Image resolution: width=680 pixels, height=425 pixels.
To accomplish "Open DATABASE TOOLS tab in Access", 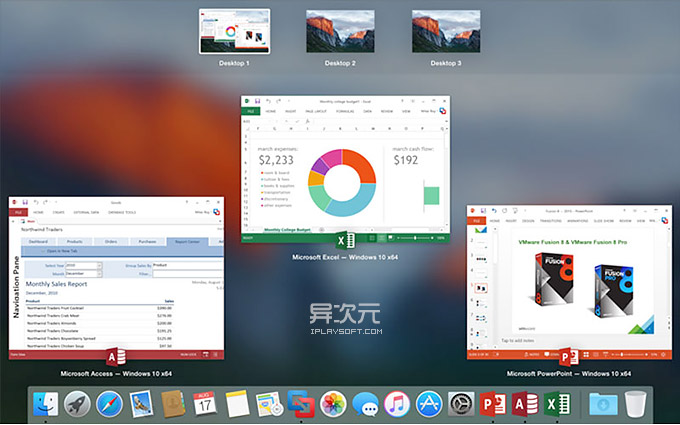I will [122, 212].
